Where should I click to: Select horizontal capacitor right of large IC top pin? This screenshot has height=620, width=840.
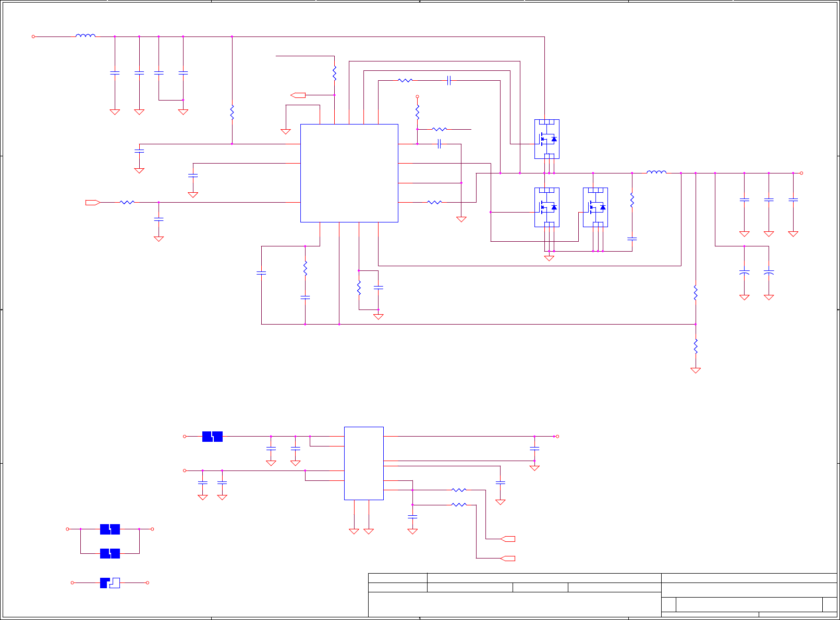(x=439, y=144)
